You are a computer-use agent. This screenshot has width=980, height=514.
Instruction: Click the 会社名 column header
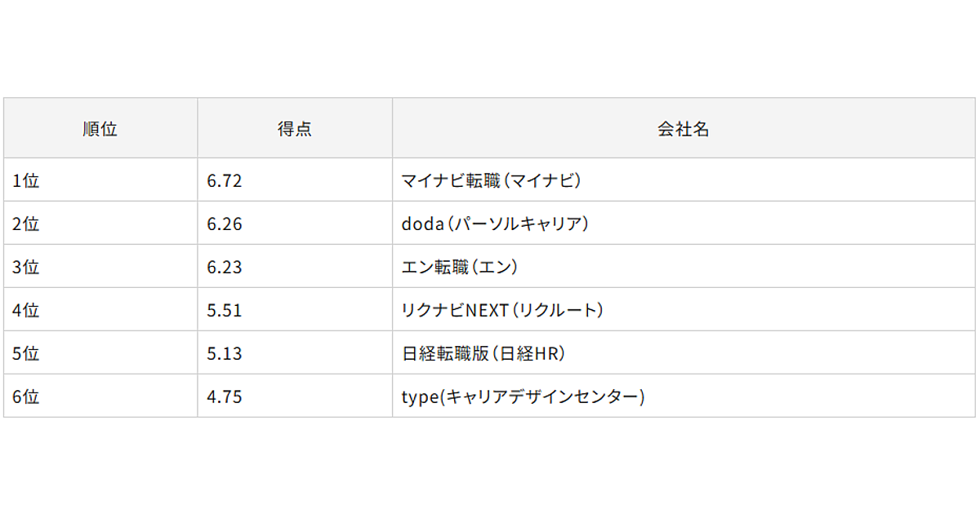tap(684, 128)
